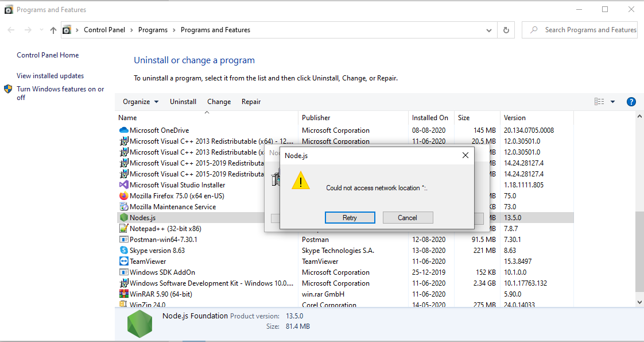Select the Postman-win64-7.30.1 row
Screen dimensions: 644x342
(x=344, y=239)
